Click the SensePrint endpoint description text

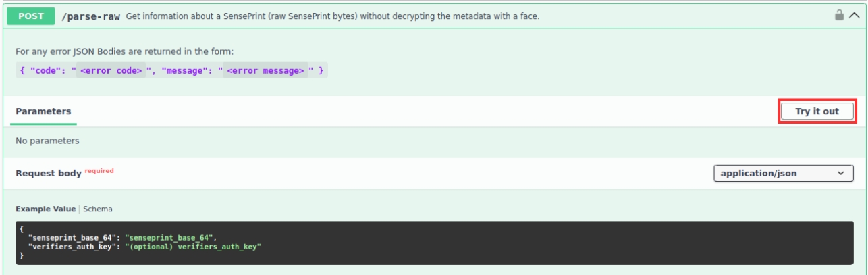pos(332,16)
